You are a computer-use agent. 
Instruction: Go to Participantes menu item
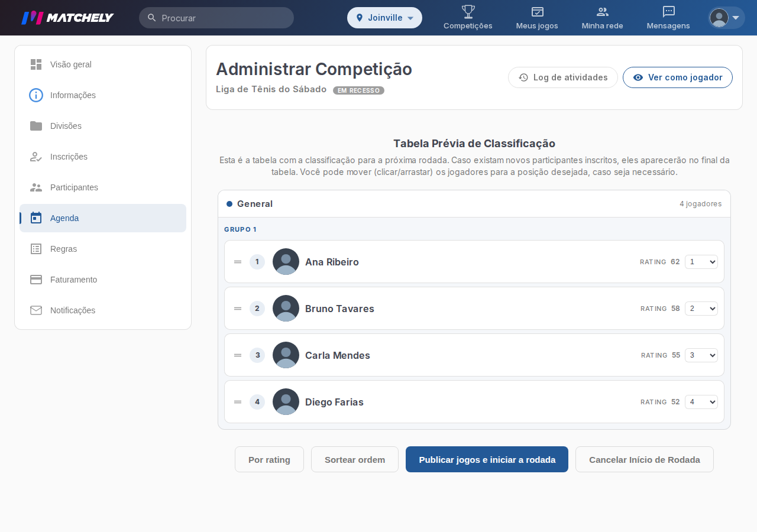click(x=103, y=187)
